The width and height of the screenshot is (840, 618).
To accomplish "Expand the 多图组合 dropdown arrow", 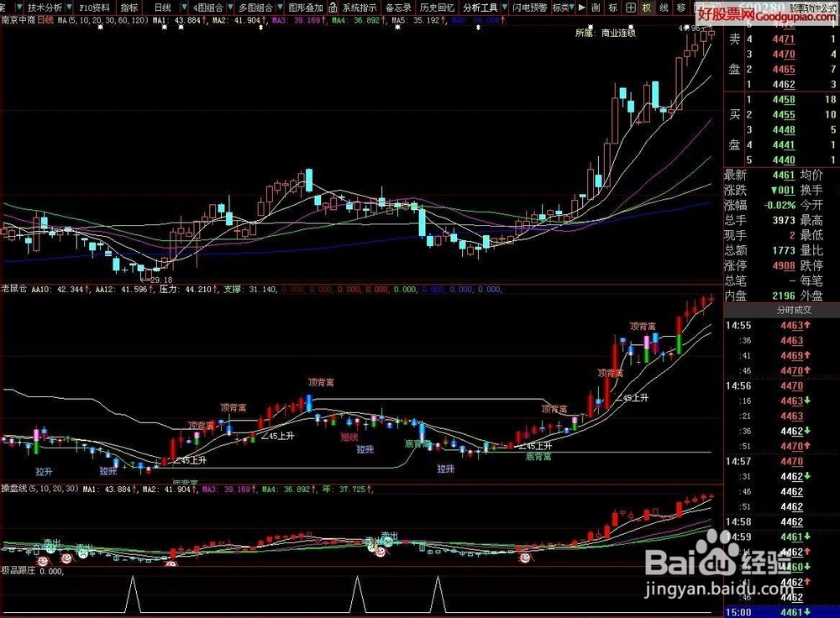I will coord(280,8).
